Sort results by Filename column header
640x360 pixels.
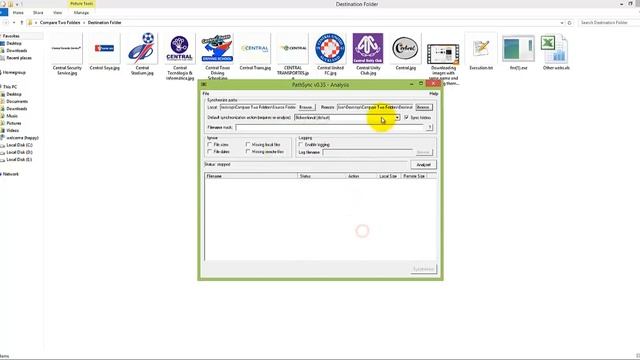coord(251,176)
